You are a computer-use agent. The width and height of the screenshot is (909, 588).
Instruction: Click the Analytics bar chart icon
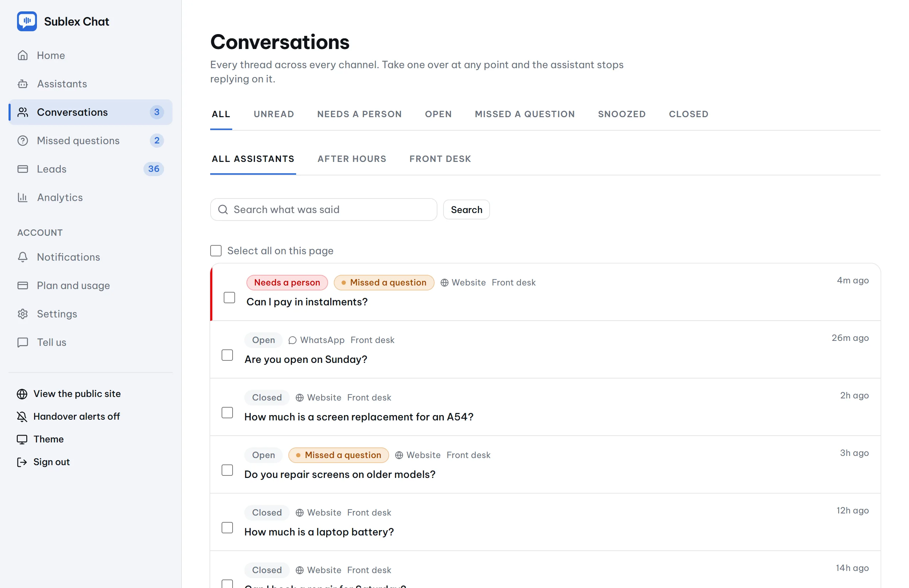23,197
